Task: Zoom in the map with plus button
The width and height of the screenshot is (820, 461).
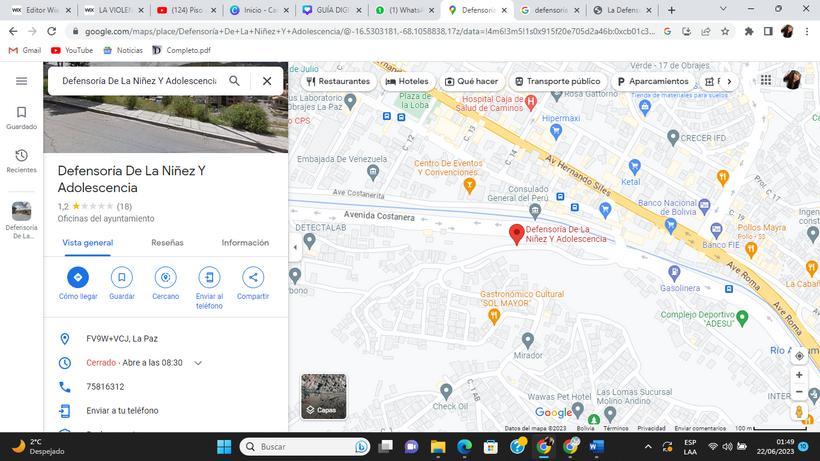Action: pos(799,375)
